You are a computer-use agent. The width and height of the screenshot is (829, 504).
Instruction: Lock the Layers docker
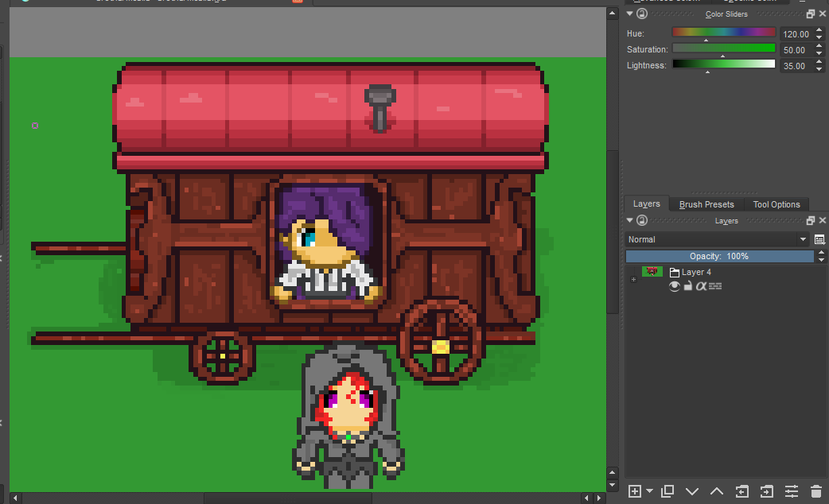642,220
